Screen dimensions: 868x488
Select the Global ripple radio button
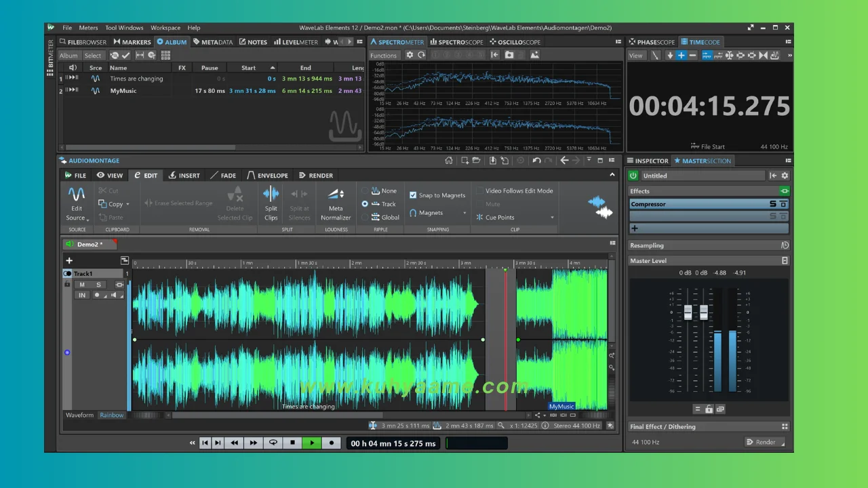coord(365,218)
